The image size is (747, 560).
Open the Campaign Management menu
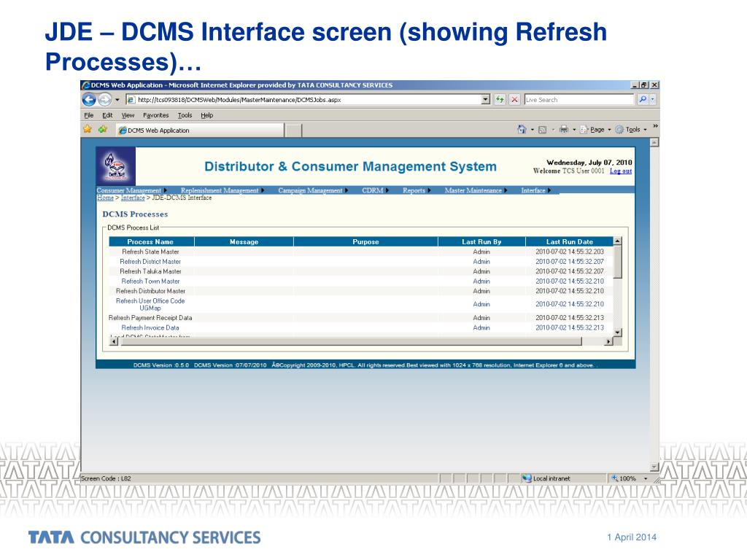pos(313,190)
